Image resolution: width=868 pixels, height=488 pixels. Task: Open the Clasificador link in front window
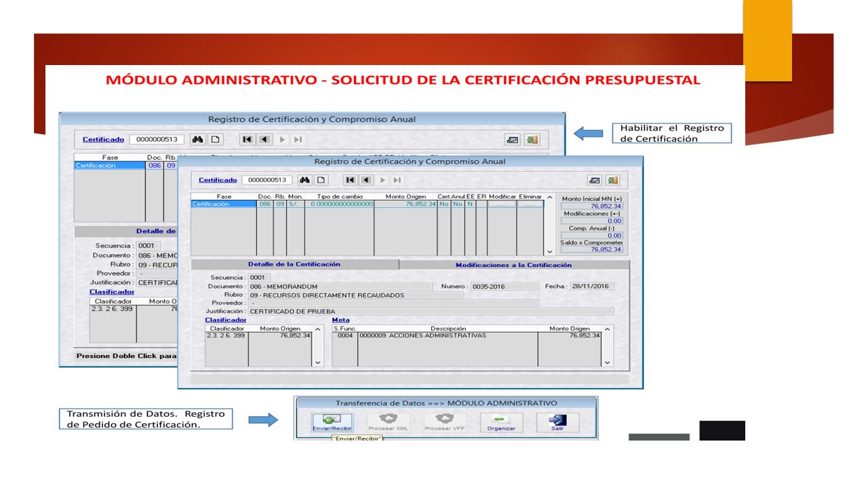point(226,320)
